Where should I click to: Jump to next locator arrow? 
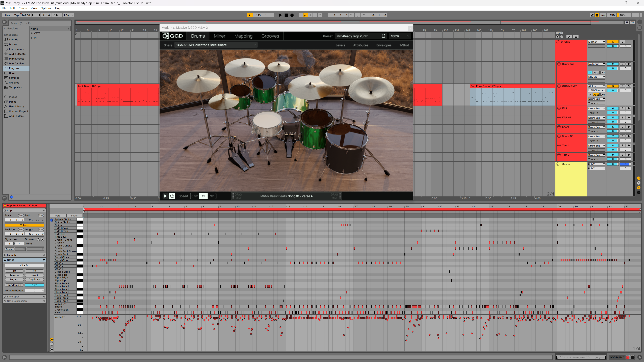coord(562,37)
